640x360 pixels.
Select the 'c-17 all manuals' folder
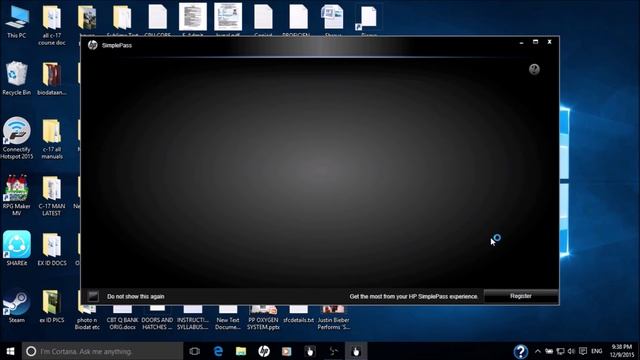click(52, 139)
